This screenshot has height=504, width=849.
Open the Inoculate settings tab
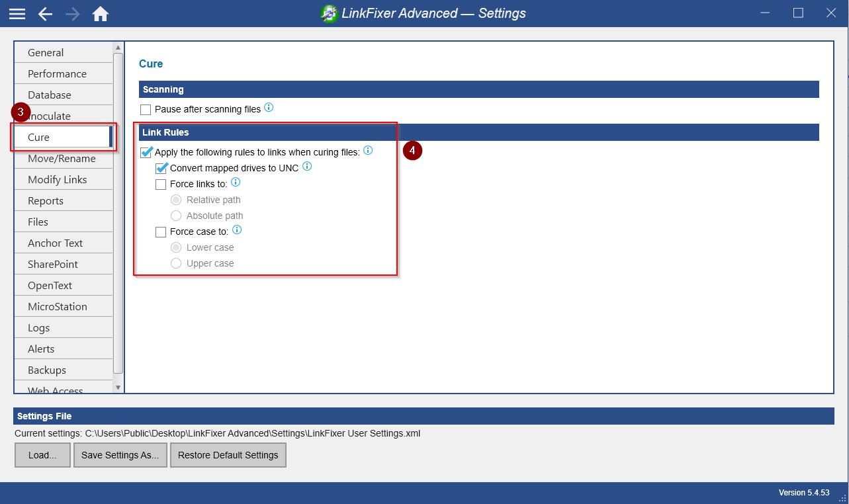pyautogui.click(x=64, y=116)
